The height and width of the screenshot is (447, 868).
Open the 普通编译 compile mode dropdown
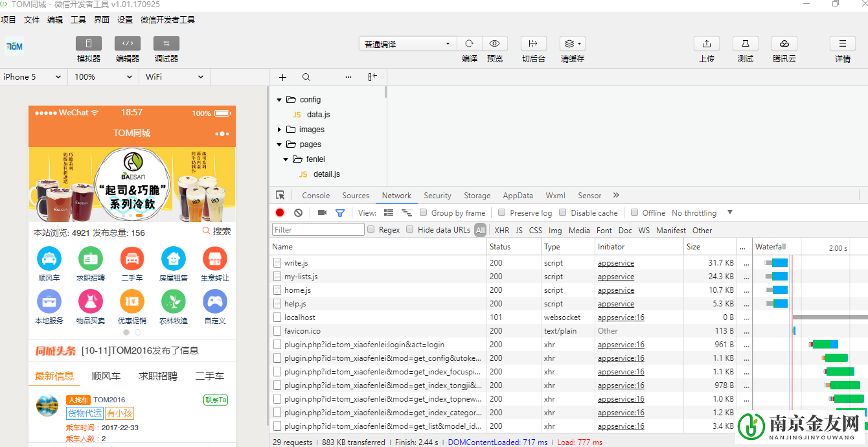click(407, 44)
